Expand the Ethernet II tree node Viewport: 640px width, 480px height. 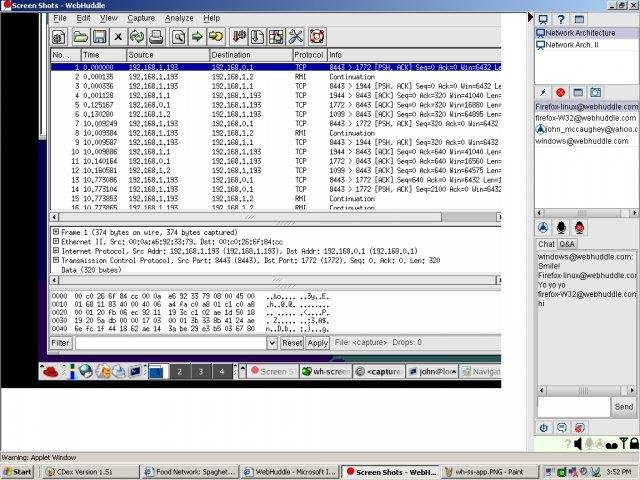click(x=56, y=241)
